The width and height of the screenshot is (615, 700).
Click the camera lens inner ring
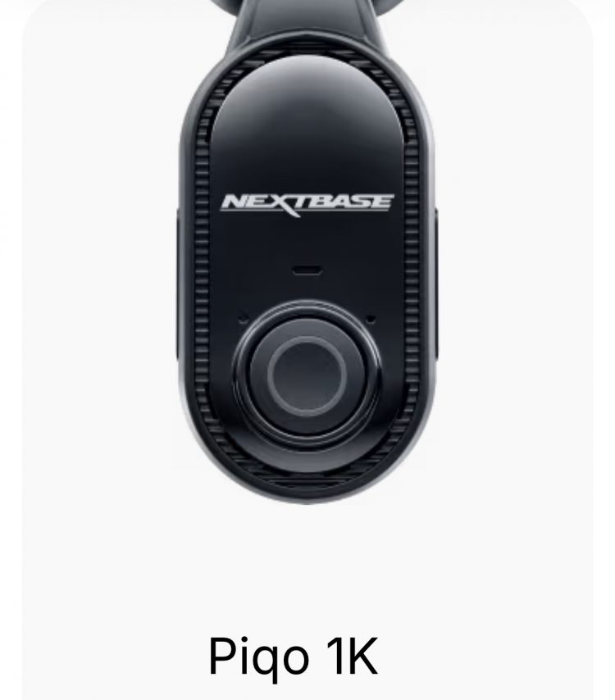click(x=307, y=376)
